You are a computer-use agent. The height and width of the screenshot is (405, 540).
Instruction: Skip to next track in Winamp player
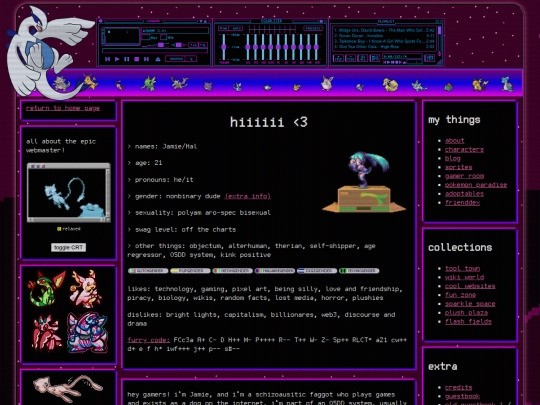point(146,59)
